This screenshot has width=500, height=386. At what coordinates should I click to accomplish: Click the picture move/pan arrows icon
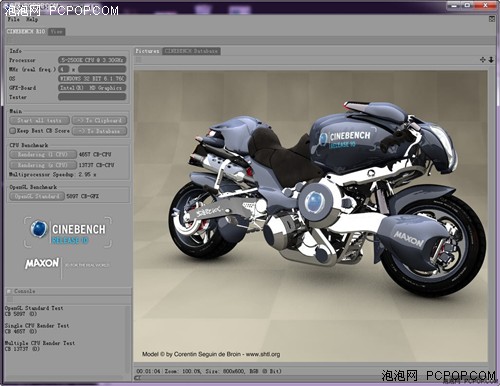click(482, 60)
